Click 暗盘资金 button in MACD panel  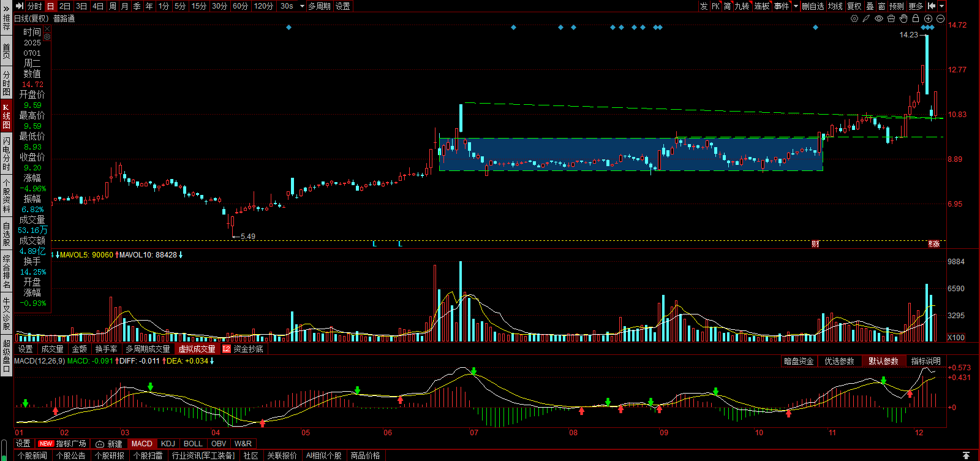coord(799,361)
